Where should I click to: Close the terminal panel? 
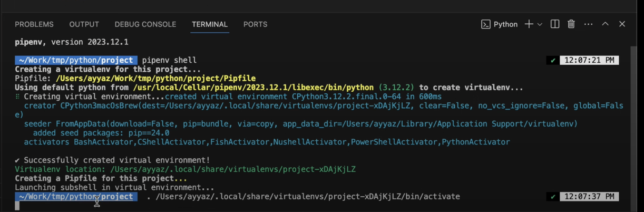(622, 24)
